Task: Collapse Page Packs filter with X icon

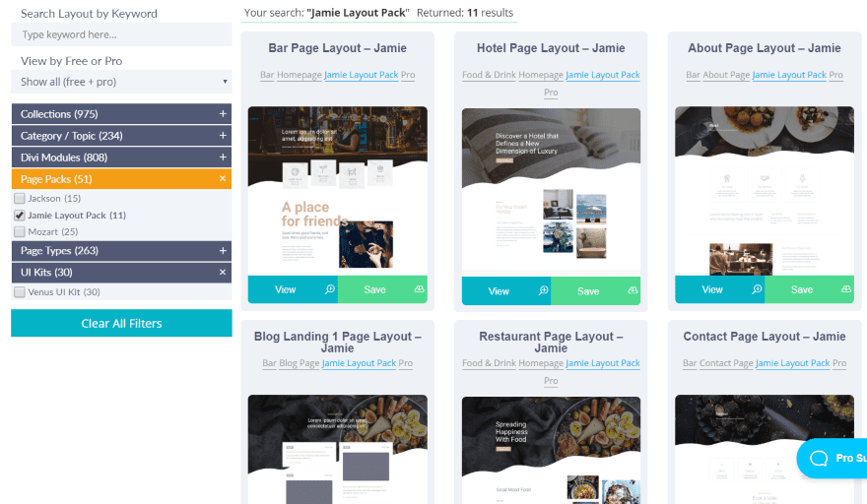Action: pyautogui.click(x=223, y=178)
